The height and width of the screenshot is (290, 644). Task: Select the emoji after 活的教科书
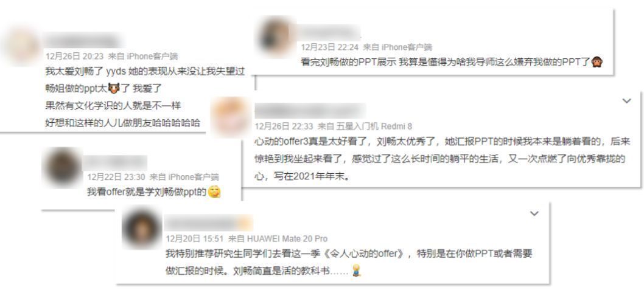coord(357,271)
